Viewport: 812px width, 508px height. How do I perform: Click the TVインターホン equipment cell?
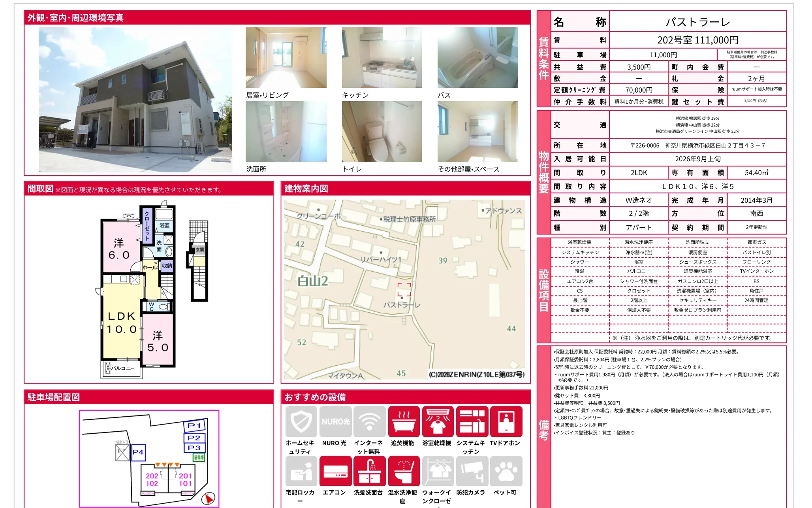(x=756, y=271)
